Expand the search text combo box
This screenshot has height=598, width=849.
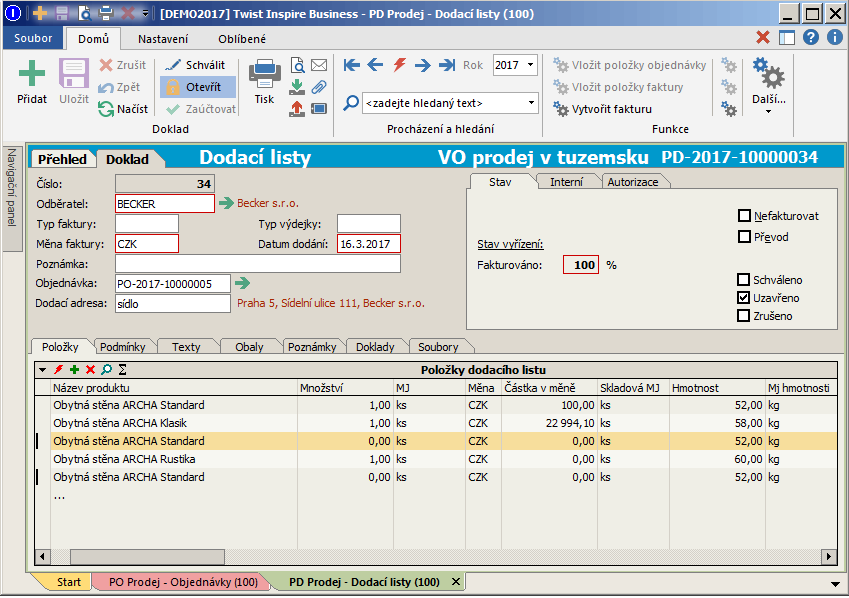pos(530,103)
